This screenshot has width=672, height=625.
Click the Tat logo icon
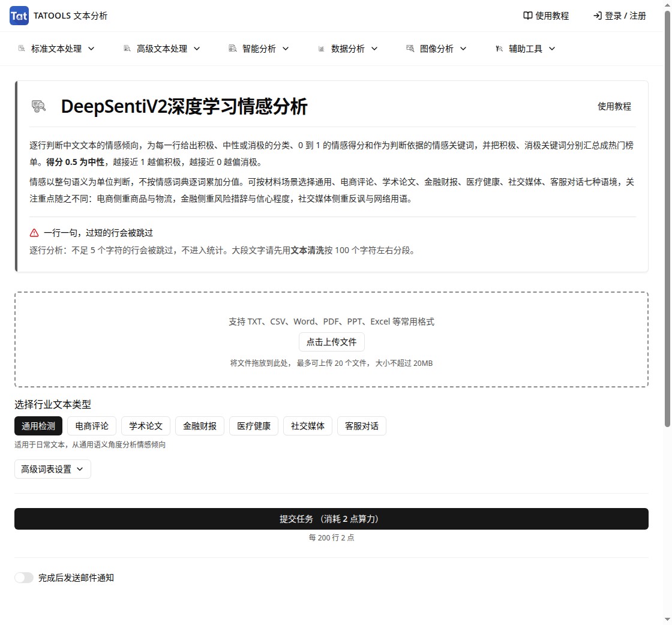coord(19,16)
